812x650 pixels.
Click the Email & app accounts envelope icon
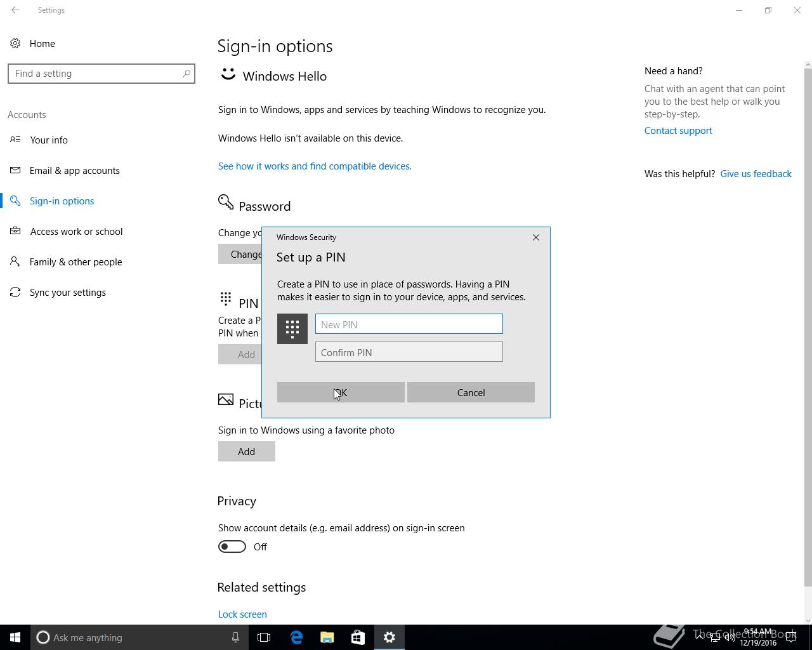click(15, 170)
